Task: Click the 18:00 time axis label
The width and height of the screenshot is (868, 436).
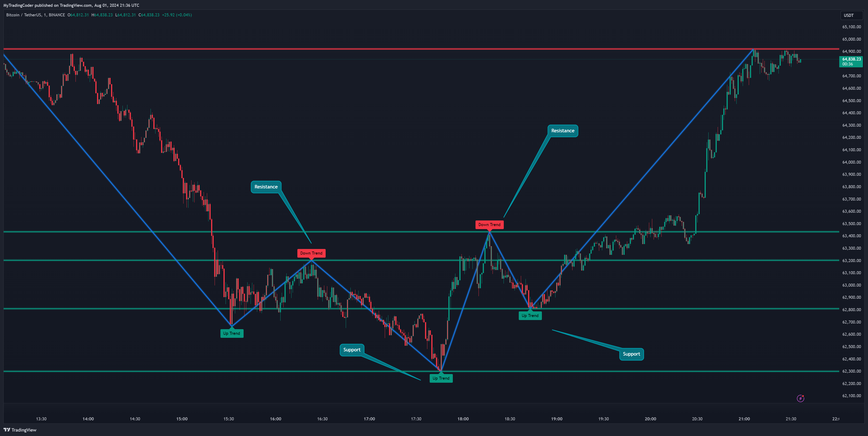Action: pos(463,419)
